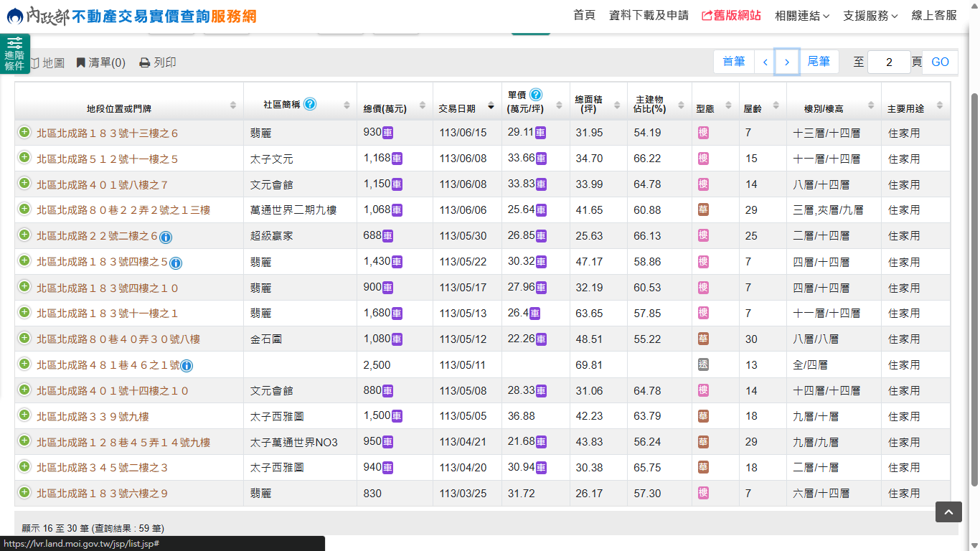Open address link 北成路401號十四樓之10
The width and height of the screenshot is (980, 551).
(x=113, y=391)
